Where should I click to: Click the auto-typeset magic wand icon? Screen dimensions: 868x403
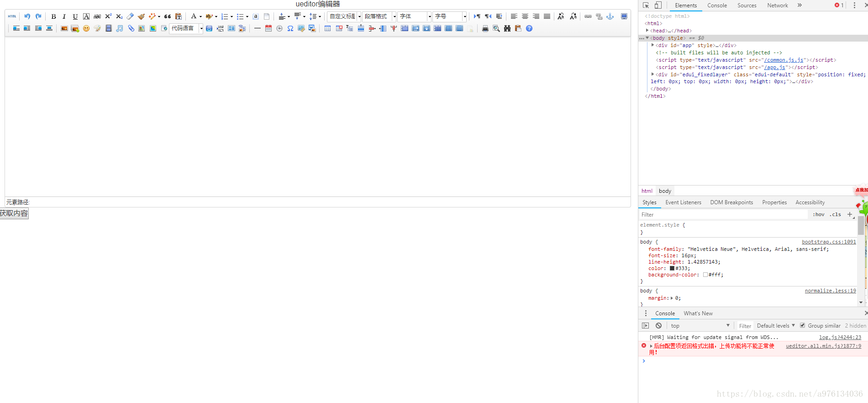[152, 16]
